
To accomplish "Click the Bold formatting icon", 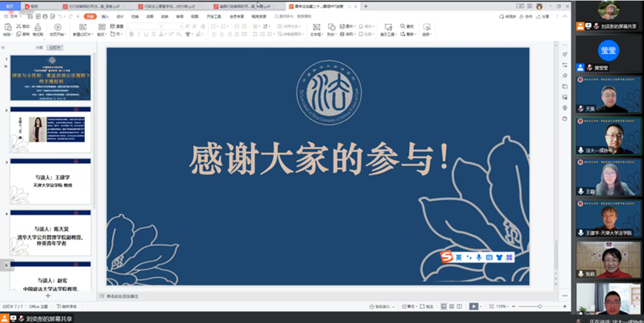I will (131, 34).
